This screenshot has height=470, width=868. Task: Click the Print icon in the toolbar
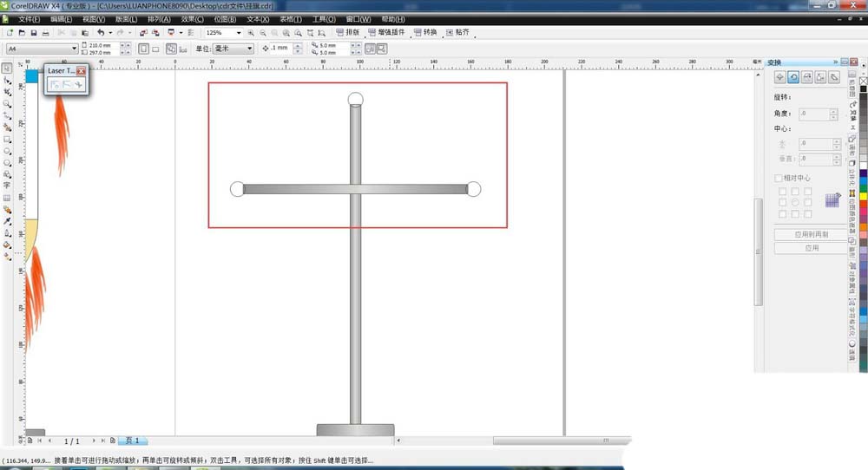click(x=45, y=33)
